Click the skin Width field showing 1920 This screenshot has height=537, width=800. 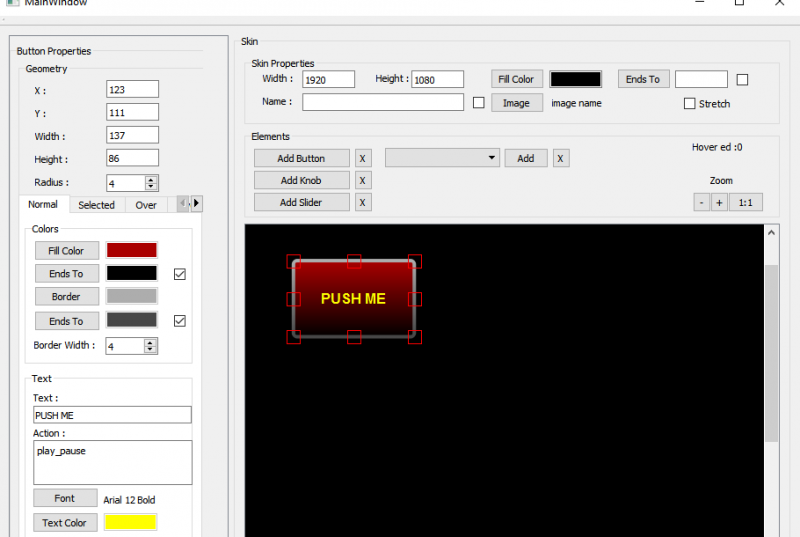pos(329,80)
